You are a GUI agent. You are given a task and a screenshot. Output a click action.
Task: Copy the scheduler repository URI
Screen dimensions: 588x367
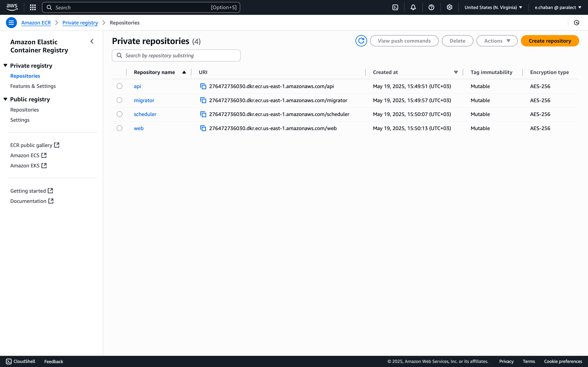pyautogui.click(x=203, y=114)
